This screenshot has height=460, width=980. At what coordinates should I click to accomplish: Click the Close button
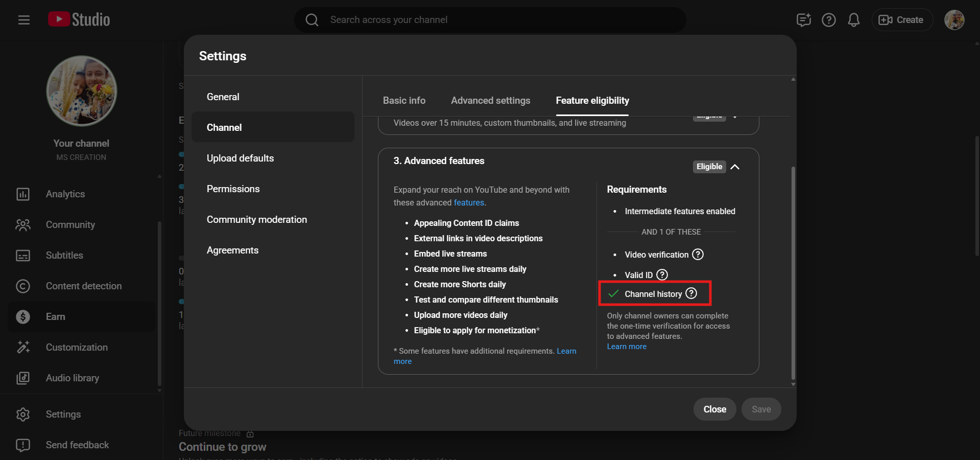point(714,409)
